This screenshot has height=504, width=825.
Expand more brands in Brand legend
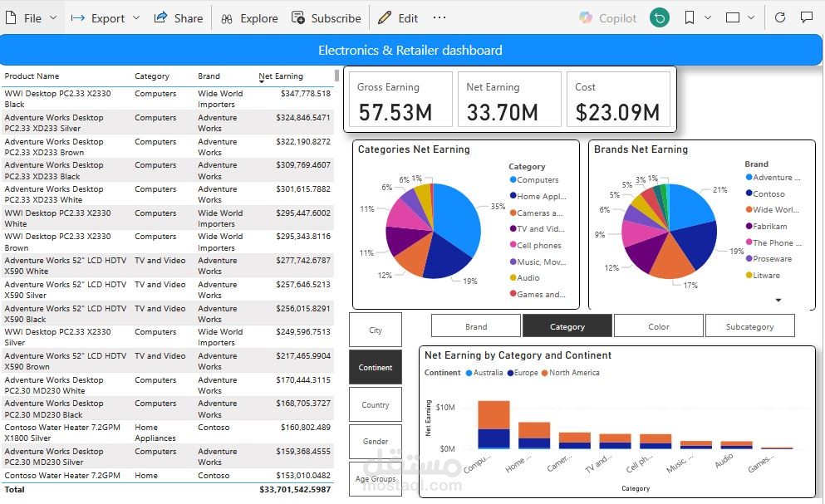pyautogui.click(x=778, y=300)
